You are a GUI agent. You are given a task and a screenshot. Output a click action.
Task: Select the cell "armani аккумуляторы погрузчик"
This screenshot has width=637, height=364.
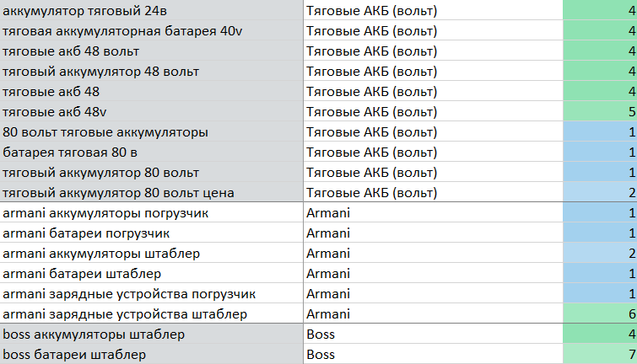[x=152, y=212]
